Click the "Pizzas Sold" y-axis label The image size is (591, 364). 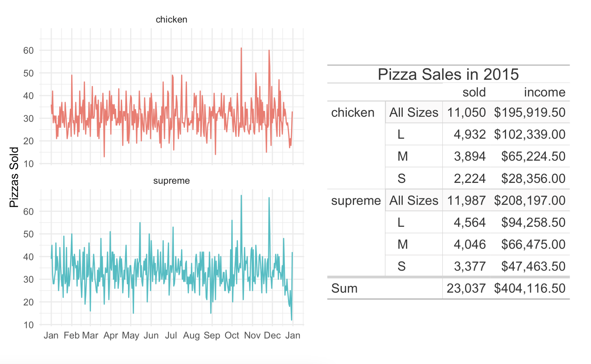click(x=14, y=177)
